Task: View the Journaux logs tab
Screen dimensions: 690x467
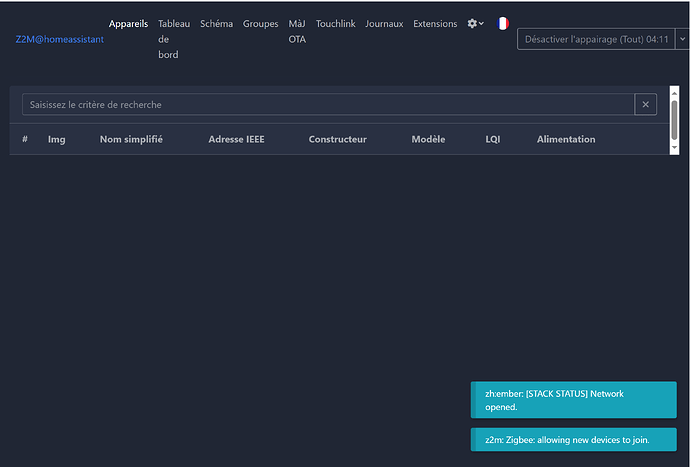Action: click(384, 24)
